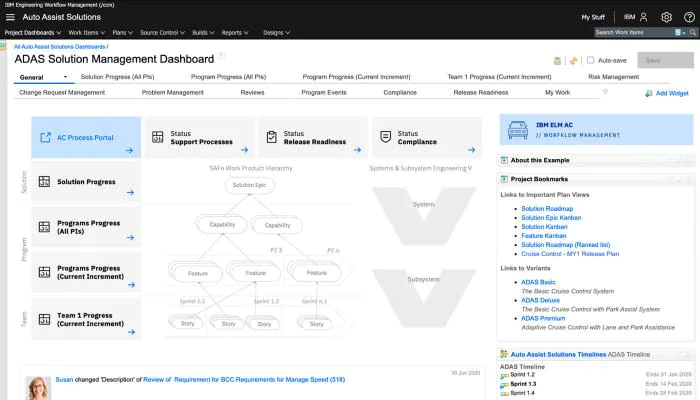Enable the Auto-save checkbox
Screen dimensions: 700x400
coord(590,61)
